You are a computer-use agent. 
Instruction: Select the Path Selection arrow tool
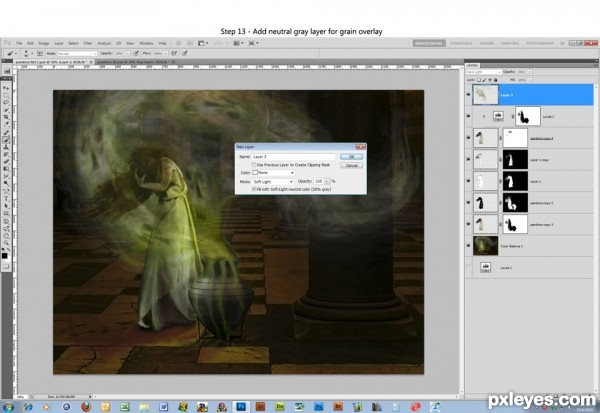(x=7, y=205)
